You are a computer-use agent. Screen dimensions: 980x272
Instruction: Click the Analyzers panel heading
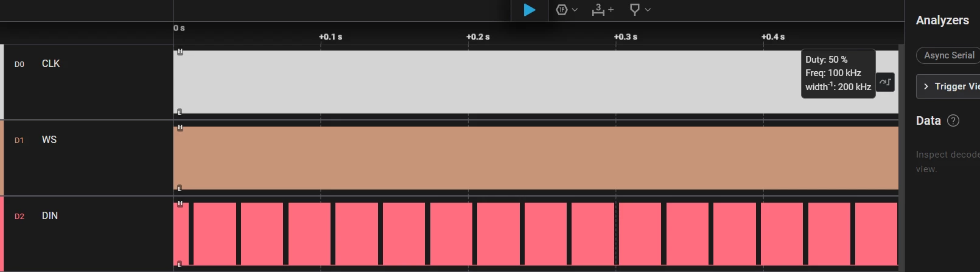(942, 20)
